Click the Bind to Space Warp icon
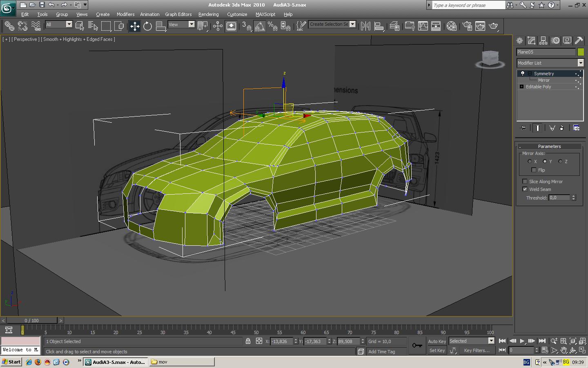 (36, 26)
